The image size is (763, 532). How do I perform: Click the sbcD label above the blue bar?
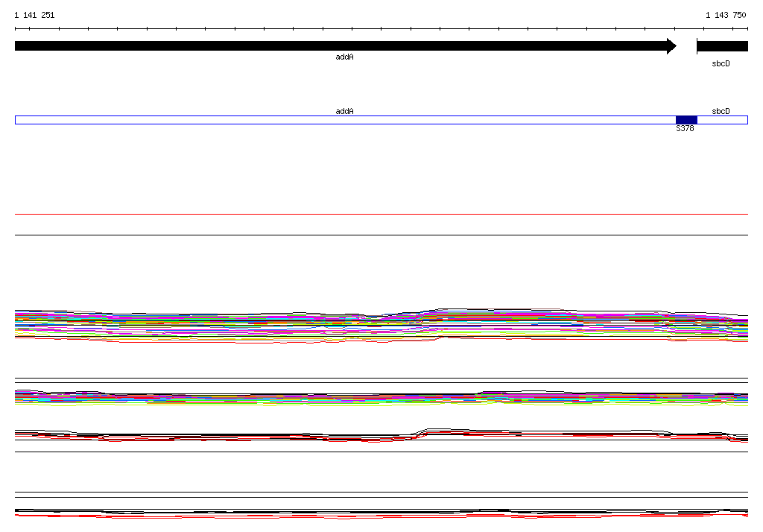click(x=721, y=112)
